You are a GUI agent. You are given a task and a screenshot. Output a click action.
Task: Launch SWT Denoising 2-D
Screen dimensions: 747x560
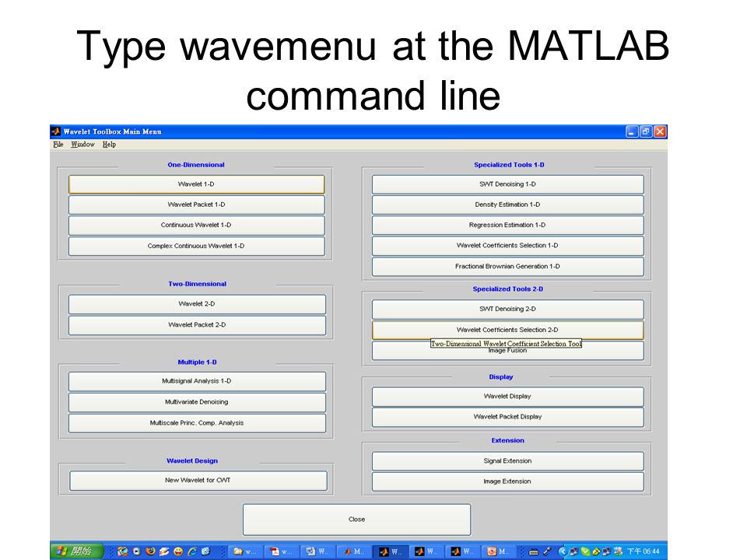pos(508,309)
